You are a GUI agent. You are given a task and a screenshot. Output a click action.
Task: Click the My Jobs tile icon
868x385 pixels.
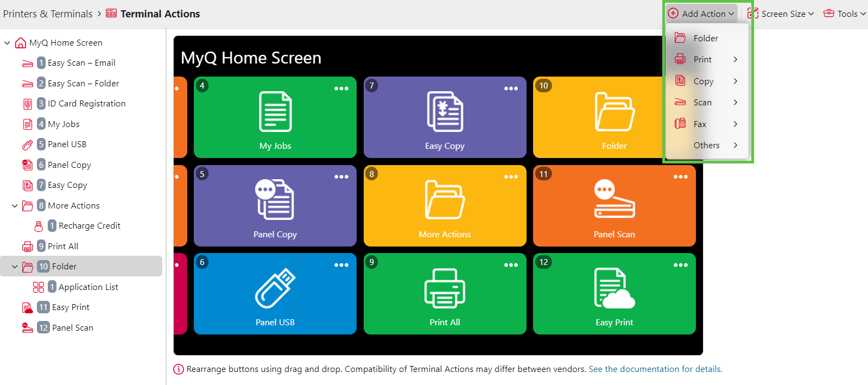pyautogui.click(x=275, y=112)
